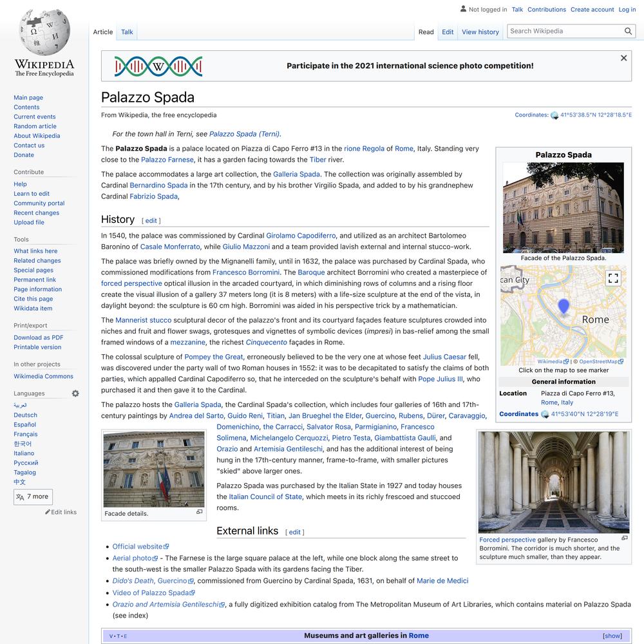Show the Museums and art galleries navbox
The height and width of the screenshot is (644, 644).
click(612, 636)
